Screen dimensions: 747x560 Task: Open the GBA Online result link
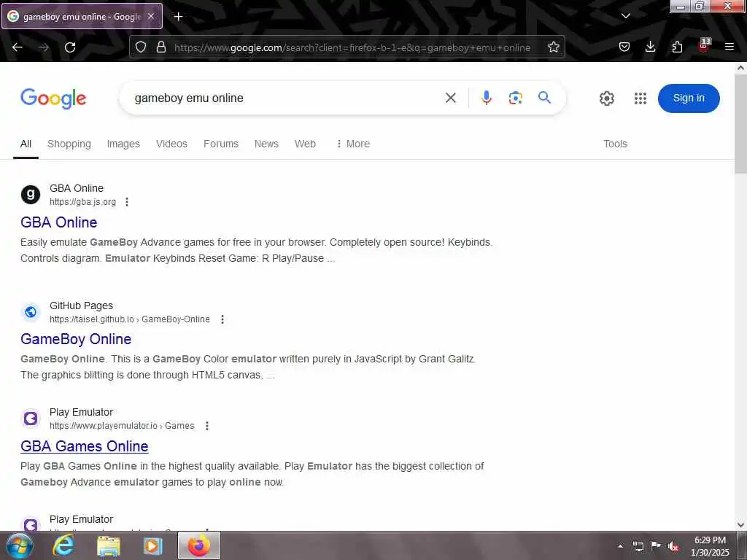(58, 222)
